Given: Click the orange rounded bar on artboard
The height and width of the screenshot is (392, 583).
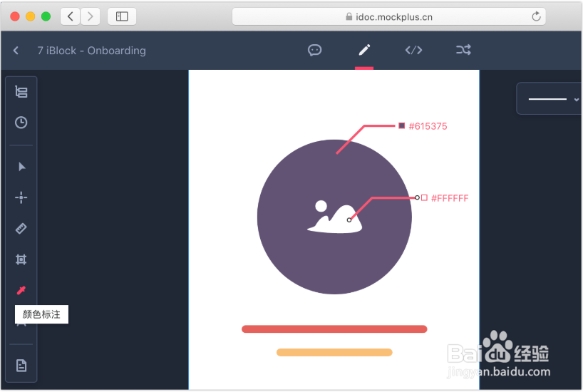Looking at the screenshot, I should click(334, 352).
